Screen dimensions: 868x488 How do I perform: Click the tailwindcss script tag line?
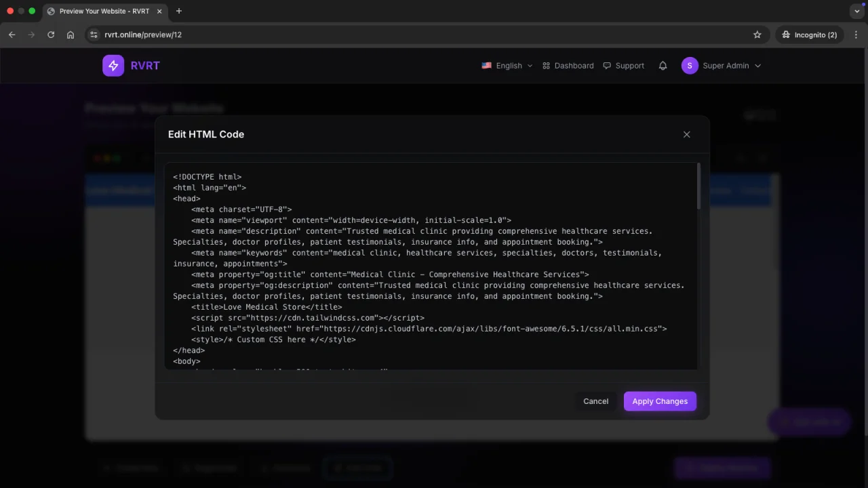pyautogui.click(x=308, y=318)
